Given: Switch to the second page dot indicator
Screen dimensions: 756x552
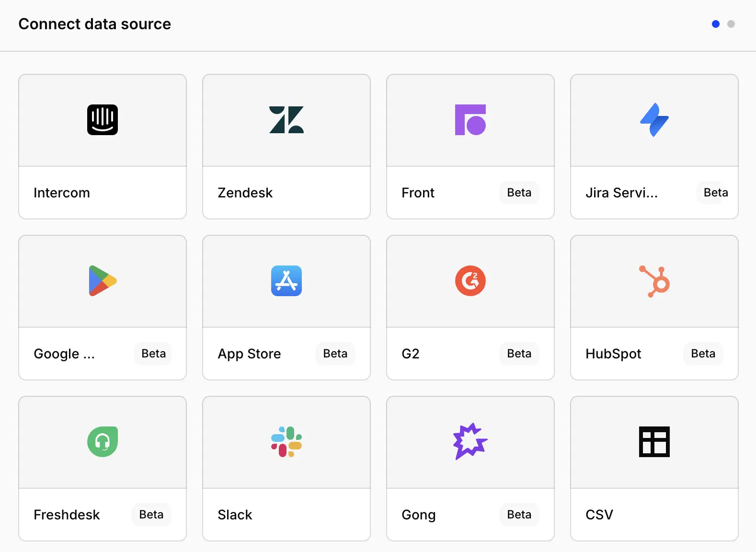Looking at the screenshot, I should 731,24.
